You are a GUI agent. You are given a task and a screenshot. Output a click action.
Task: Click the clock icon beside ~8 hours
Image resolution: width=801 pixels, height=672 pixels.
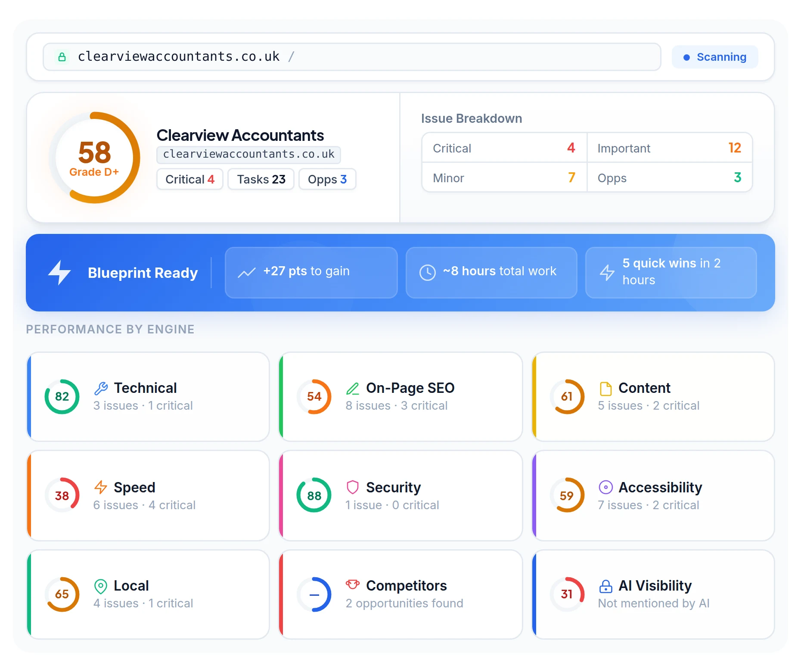428,272
